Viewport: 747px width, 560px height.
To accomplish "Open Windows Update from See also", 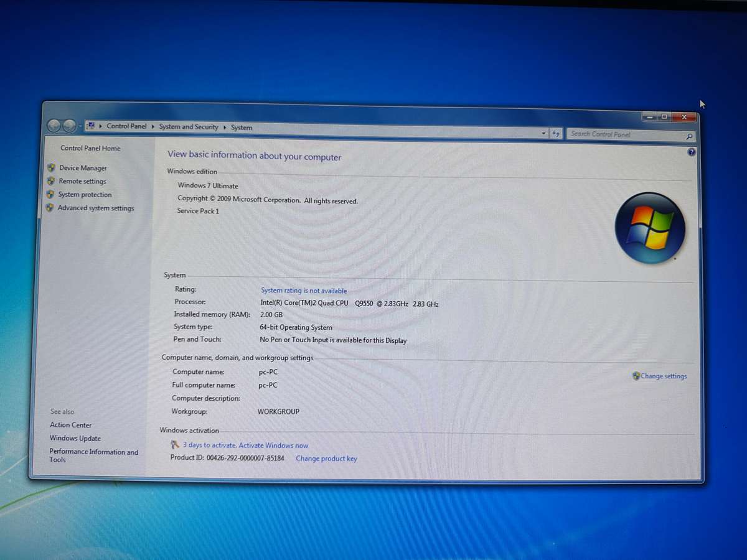I will pos(75,438).
